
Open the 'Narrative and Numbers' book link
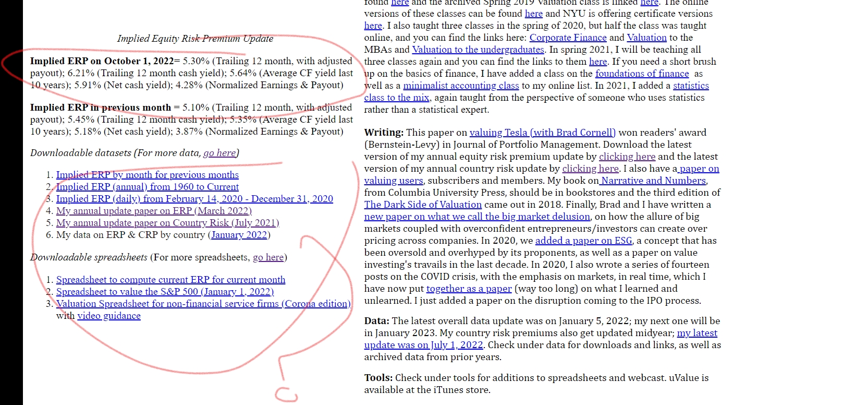point(653,181)
